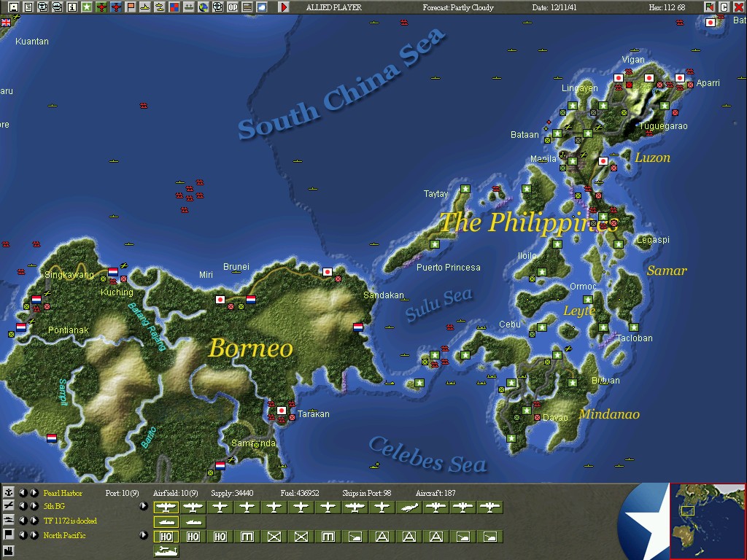Select the highlighted HQ unit icon
The image size is (747, 560).
tap(166, 537)
